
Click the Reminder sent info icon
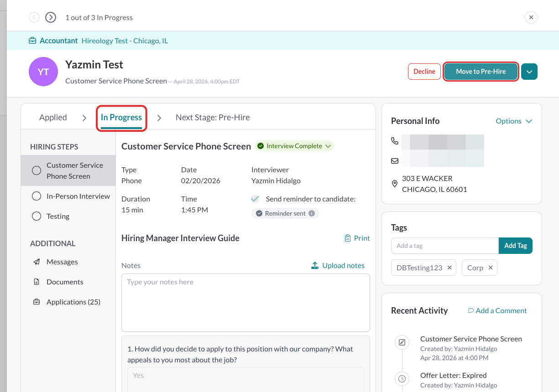(312, 213)
